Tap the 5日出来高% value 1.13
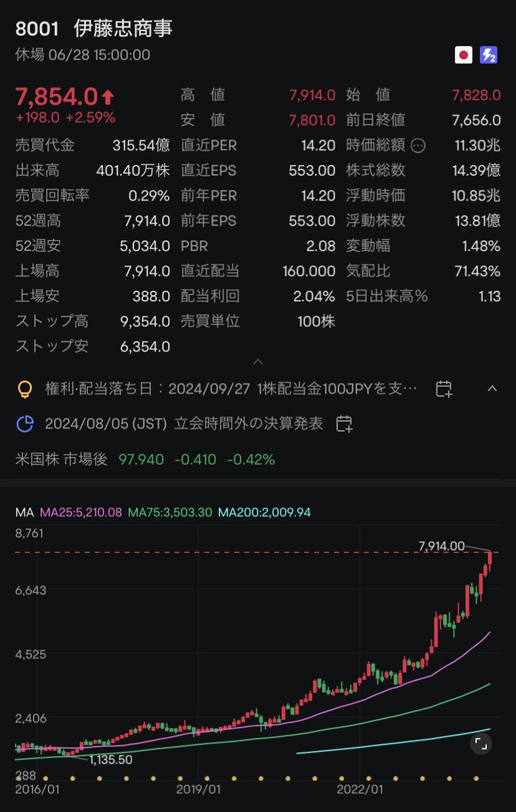Screen dimensions: 516x812 489,296
